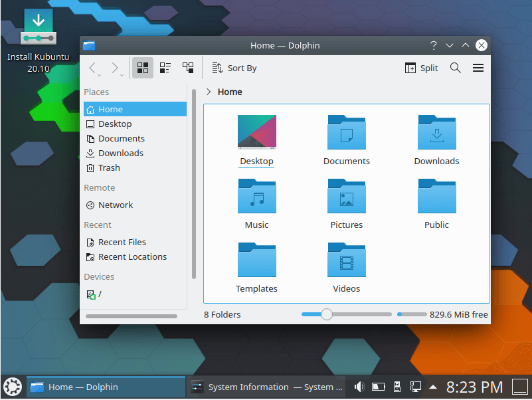Open the Search magnifier tool

455,68
